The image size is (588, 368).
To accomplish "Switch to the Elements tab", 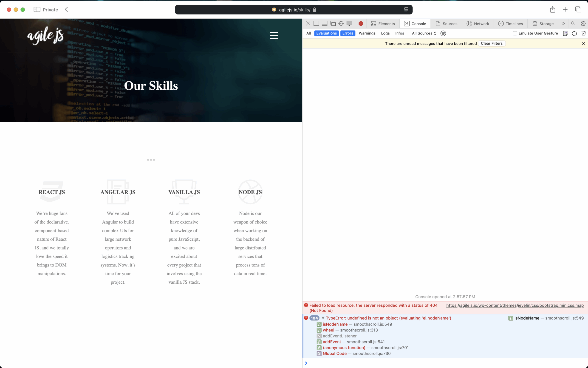I will (x=383, y=24).
